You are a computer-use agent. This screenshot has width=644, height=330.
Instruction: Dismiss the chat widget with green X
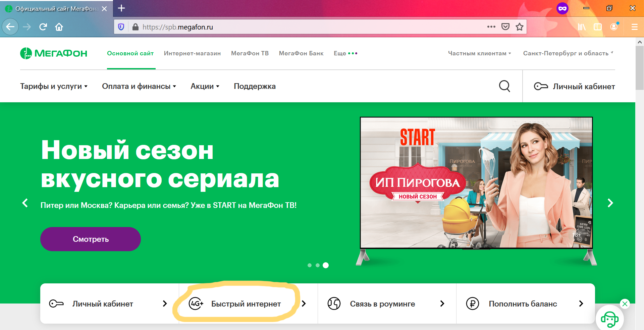[x=625, y=304]
